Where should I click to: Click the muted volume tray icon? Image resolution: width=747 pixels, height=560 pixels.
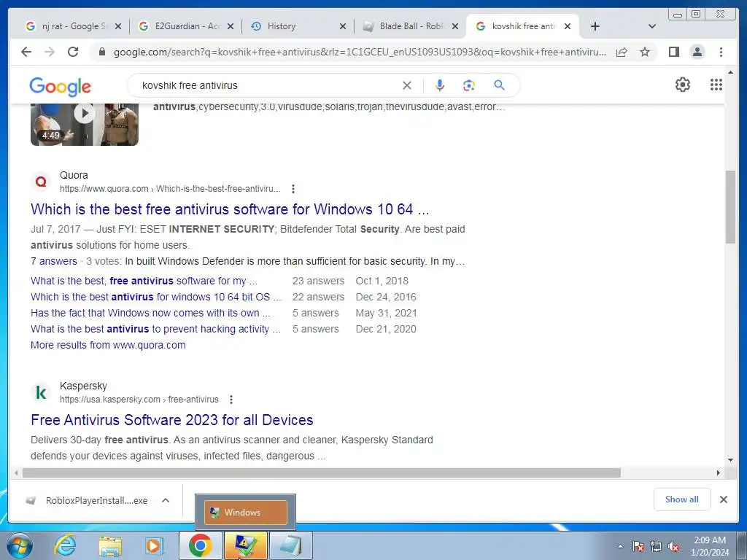673,546
